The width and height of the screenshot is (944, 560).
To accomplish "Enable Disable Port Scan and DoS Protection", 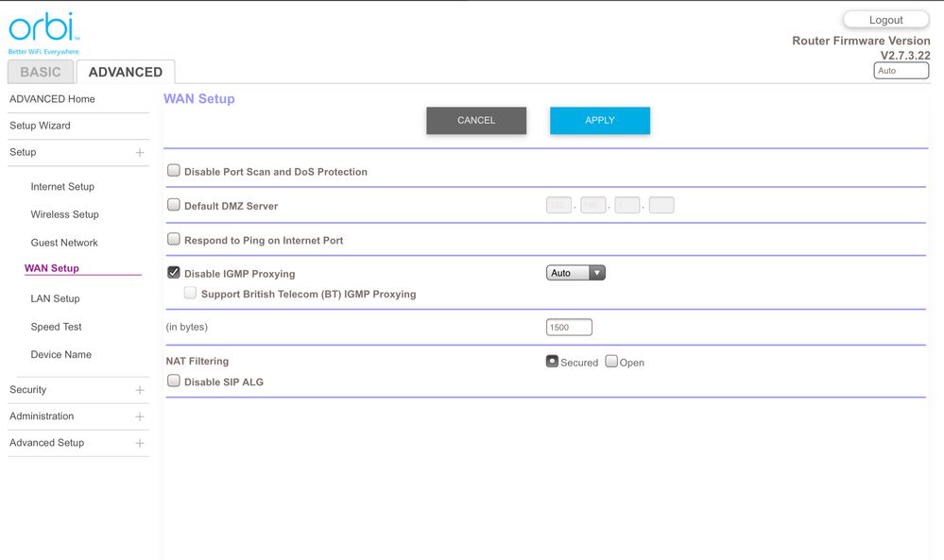I will coord(174,171).
